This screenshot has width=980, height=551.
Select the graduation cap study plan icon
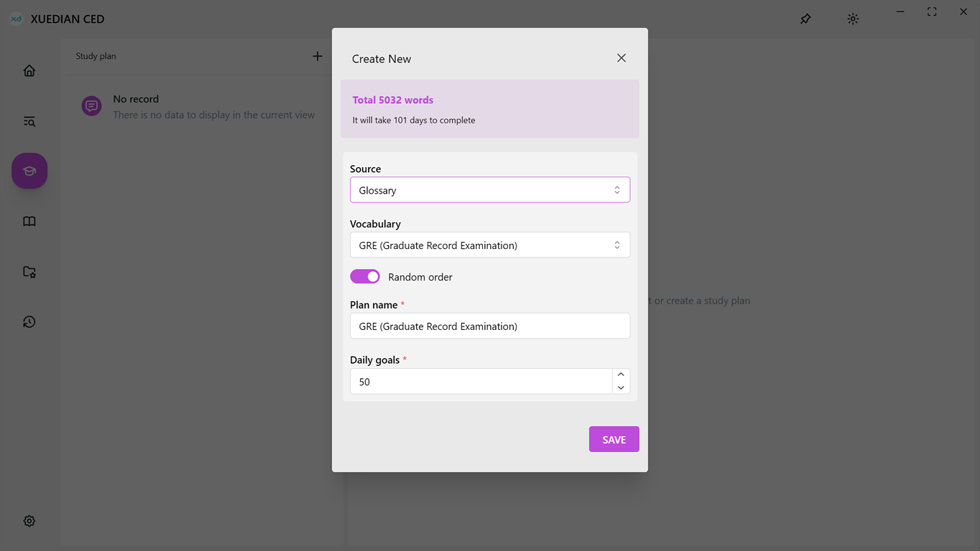[29, 171]
